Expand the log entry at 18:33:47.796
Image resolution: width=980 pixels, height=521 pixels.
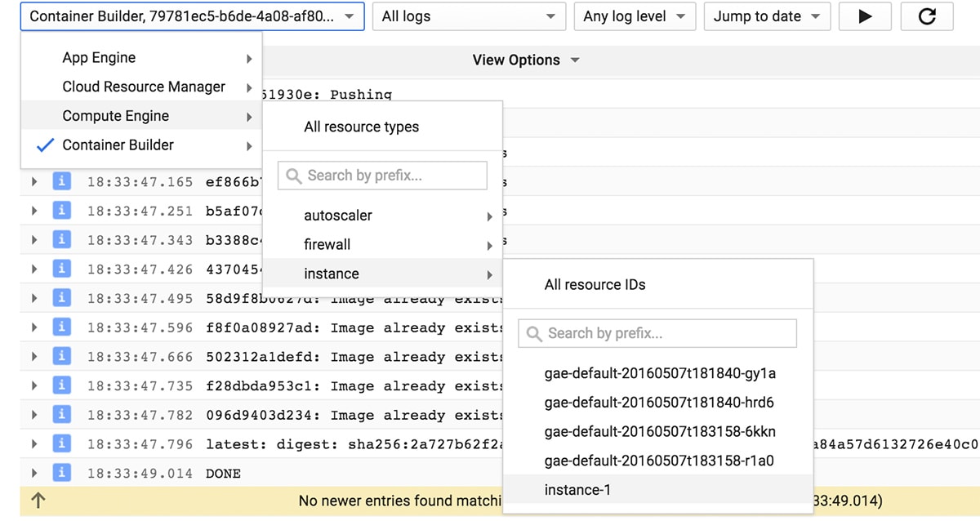(34, 443)
